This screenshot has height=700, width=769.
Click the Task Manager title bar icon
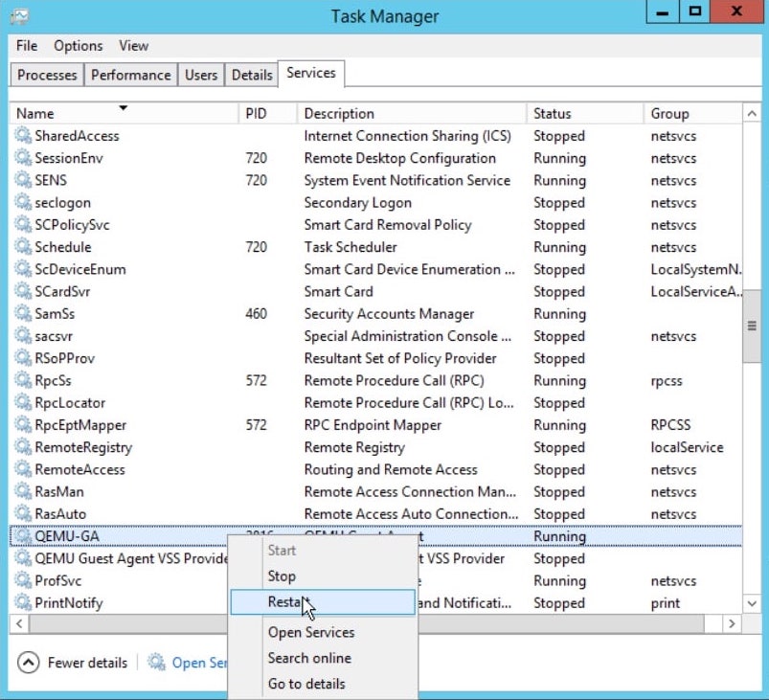click(19, 16)
